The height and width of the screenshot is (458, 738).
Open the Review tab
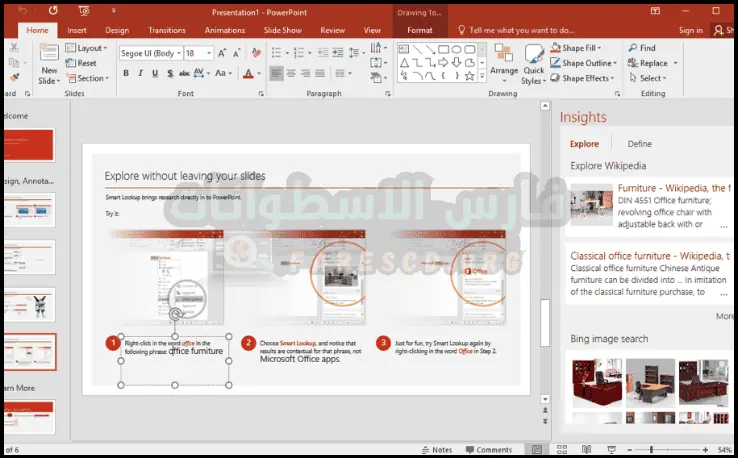(x=332, y=30)
